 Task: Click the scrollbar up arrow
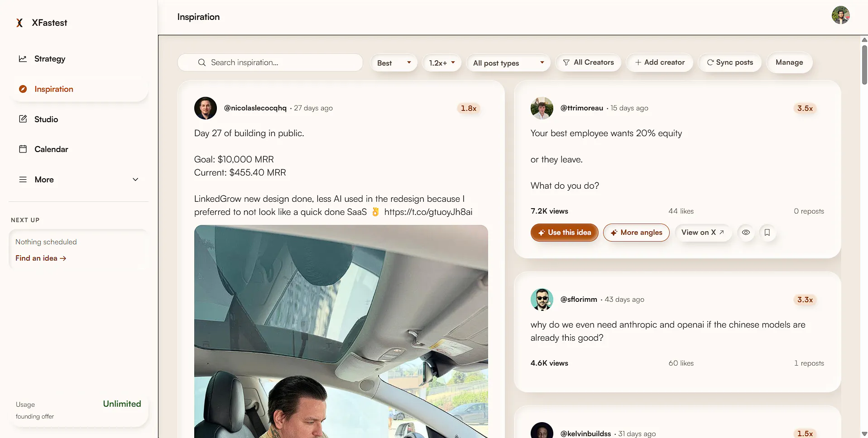864,40
